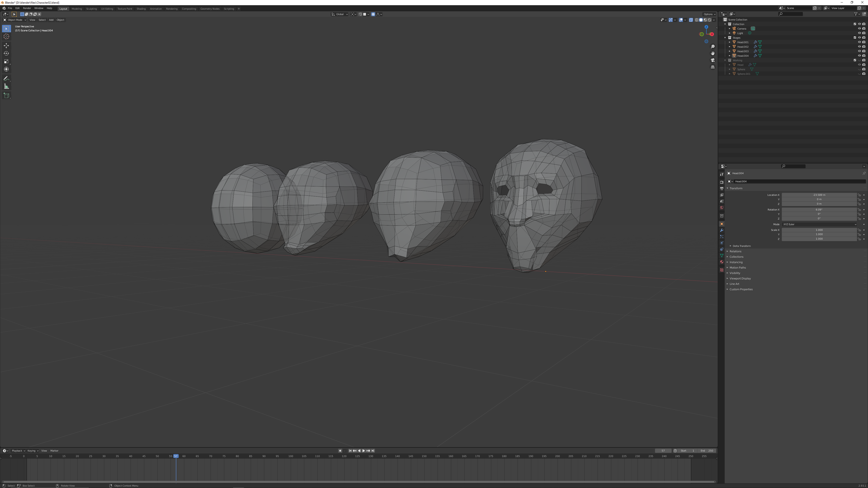
Task: Toggle viewport eye for Camera object
Action: click(859, 29)
